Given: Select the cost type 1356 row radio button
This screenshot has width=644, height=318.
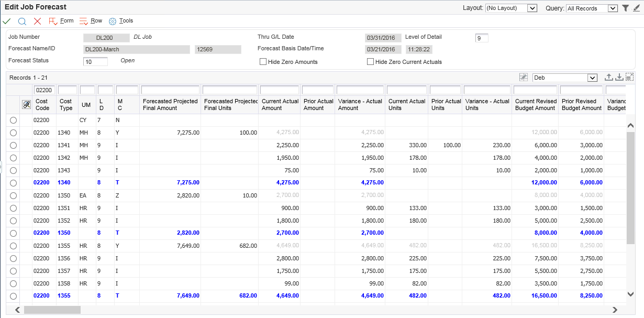Looking at the screenshot, I should pyautogui.click(x=13, y=258).
